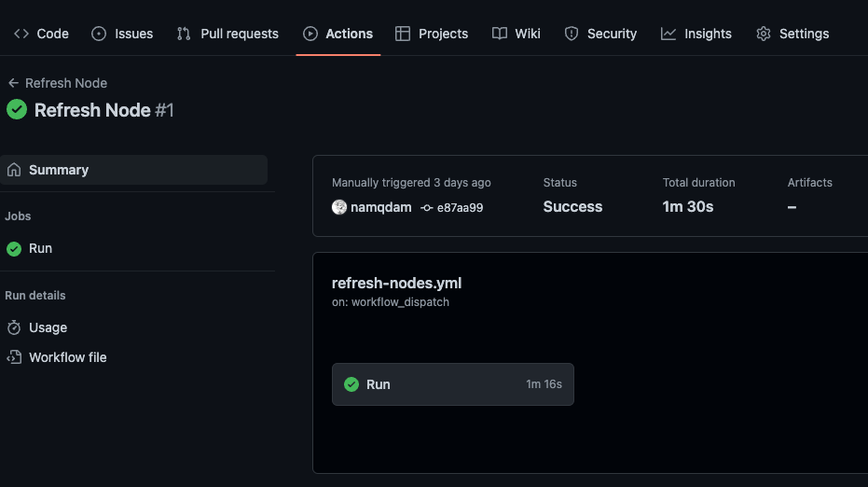Go back to Refresh Node workflow
Screen dimensions: 868x487
58,83
